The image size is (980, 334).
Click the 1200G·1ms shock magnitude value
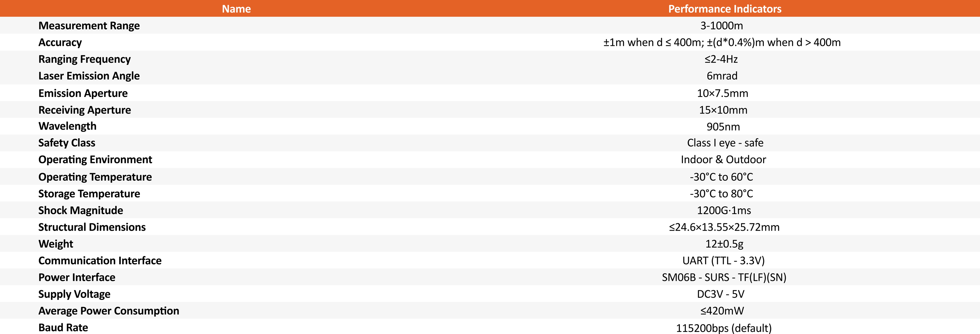(x=724, y=210)
